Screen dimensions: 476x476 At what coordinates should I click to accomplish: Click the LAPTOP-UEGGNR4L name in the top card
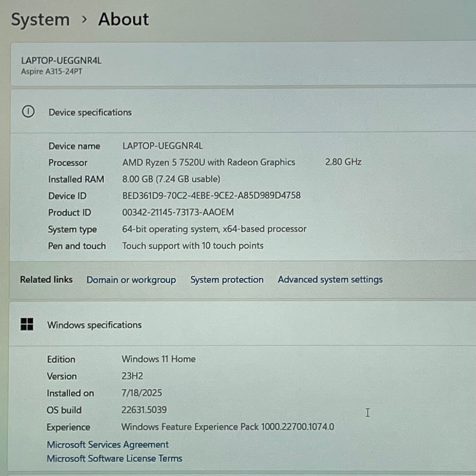point(61,61)
